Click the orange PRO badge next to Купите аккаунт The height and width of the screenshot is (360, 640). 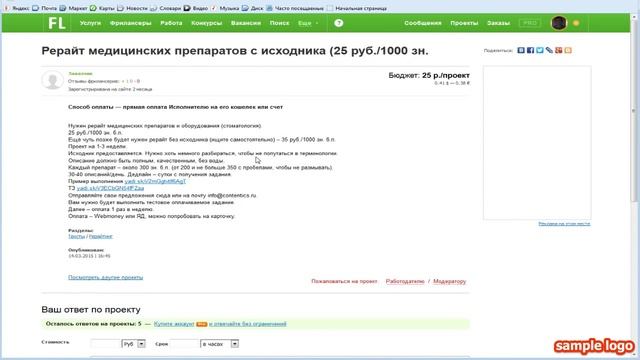(202, 324)
